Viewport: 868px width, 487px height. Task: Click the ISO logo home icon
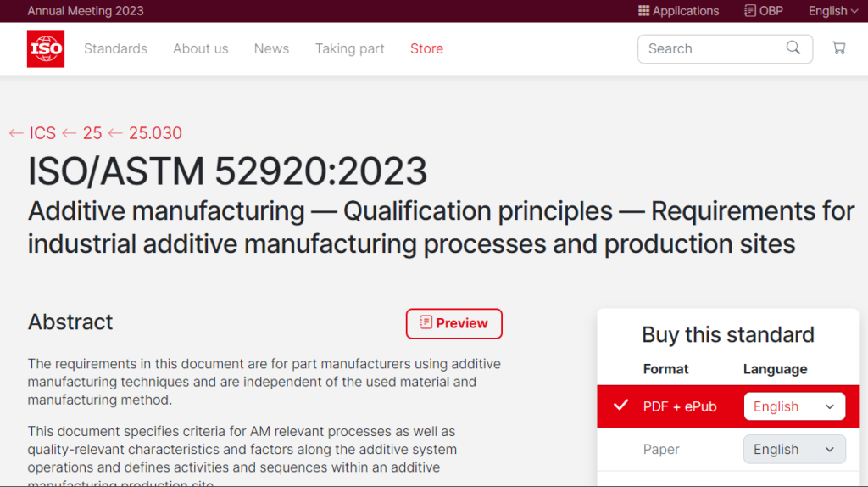coord(46,48)
